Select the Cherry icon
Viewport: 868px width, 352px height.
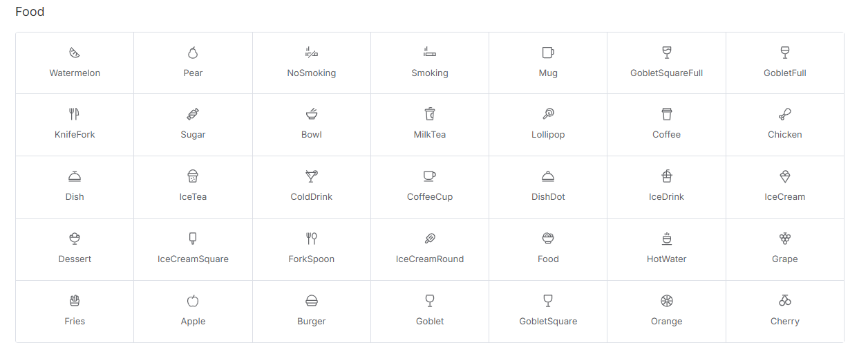tap(785, 301)
